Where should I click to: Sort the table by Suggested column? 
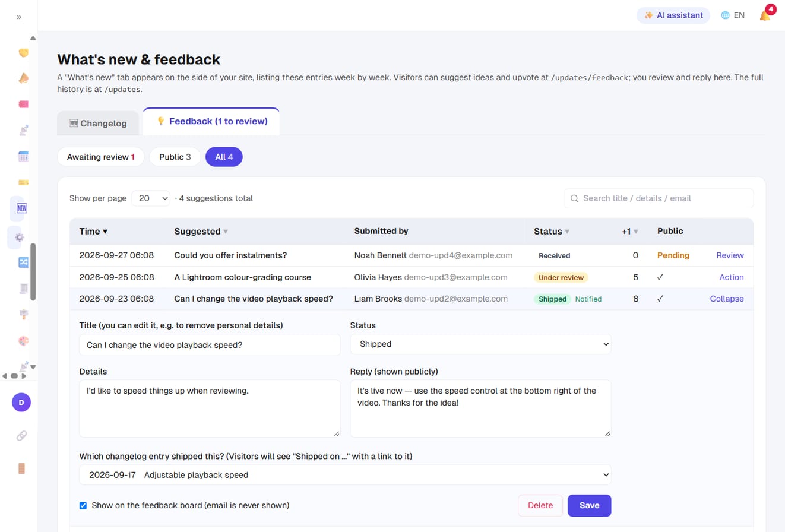point(201,231)
